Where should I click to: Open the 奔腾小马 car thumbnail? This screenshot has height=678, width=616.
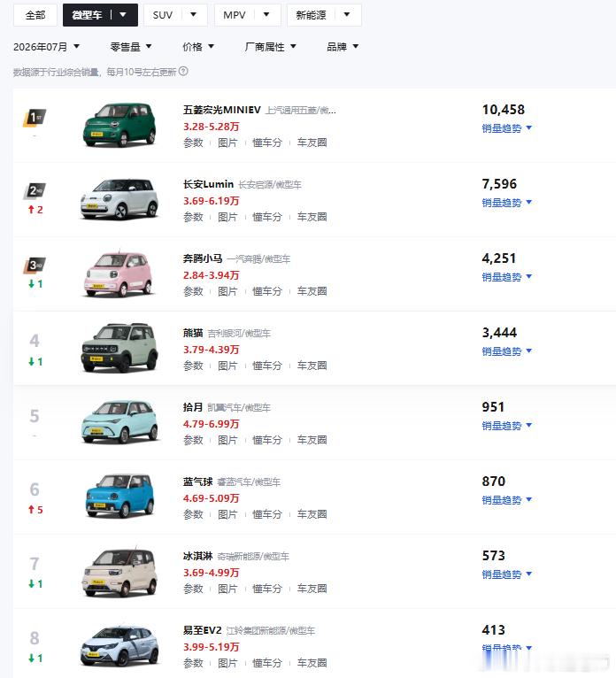pyautogui.click(x=119, y=274)
